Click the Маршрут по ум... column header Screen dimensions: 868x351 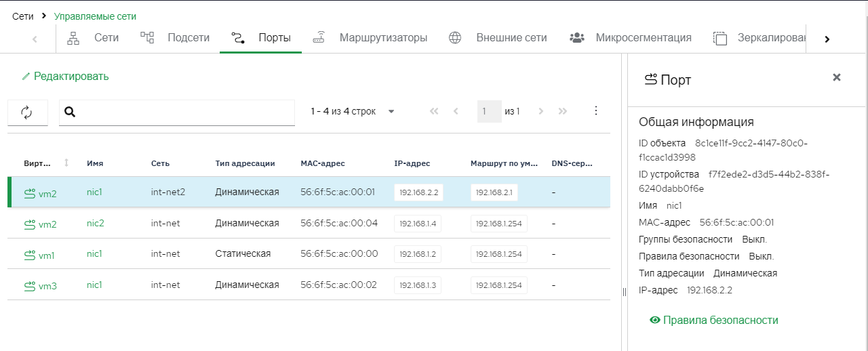point(505,163)
